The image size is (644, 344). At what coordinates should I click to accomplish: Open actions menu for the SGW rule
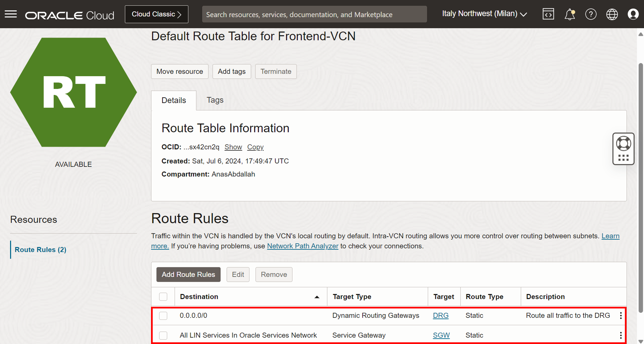[x=621, y=335]
